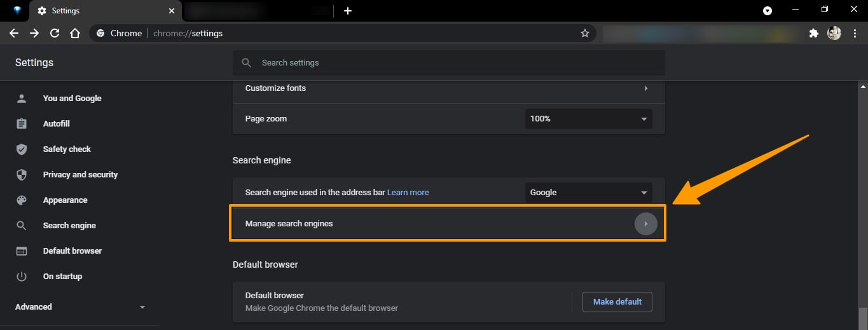Click the tab search down-arrow icon

click(x=768, y=11)
